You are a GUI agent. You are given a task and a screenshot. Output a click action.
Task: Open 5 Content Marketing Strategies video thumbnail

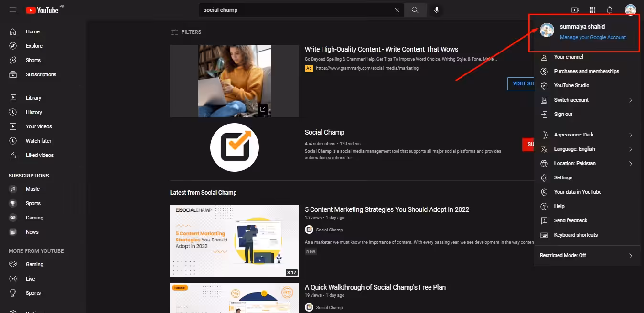tap(235, 241)
